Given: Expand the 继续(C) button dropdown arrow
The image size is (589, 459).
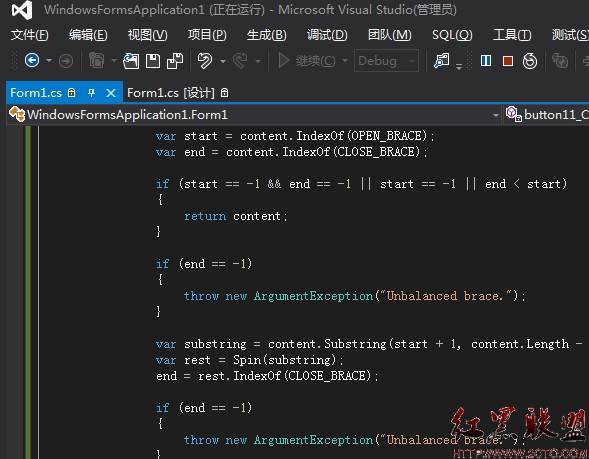Looking at the screenshot, I should click(344, 60).
